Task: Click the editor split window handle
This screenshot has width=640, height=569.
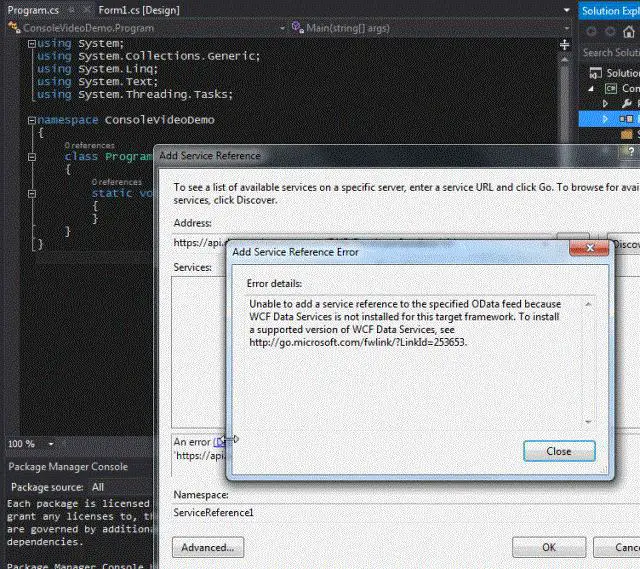Action: click(564, 44)
